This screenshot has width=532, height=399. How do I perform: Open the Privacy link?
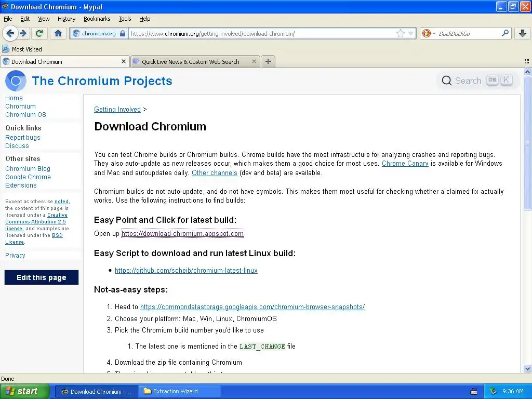(x=15, y=256)
